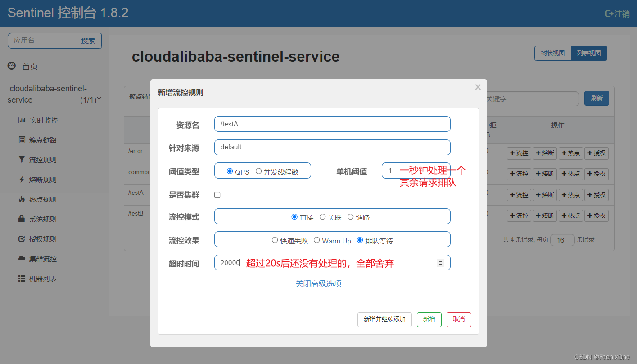Open 簇点链路 list icon in sidebar
The width and height of the screenshot is (637, 364).
click(22, 140)
